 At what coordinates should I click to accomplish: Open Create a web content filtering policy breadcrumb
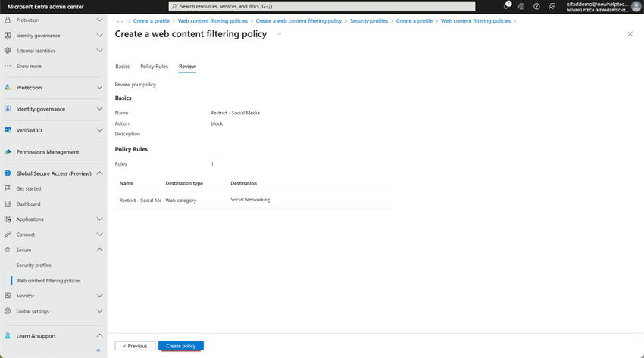coord(299,21)
